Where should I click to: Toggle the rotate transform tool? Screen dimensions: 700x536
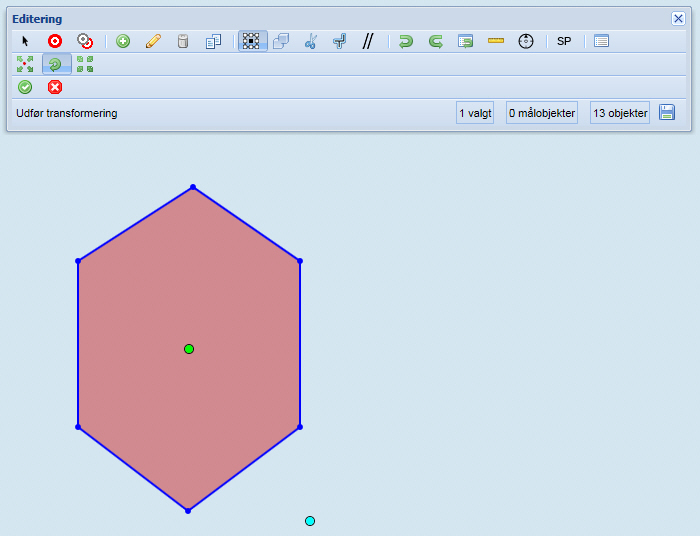pyautogui.click(x=56, y=64)
